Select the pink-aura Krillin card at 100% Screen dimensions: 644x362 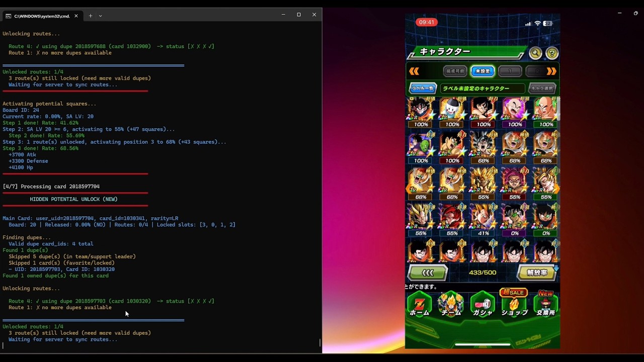click(515, 113)
